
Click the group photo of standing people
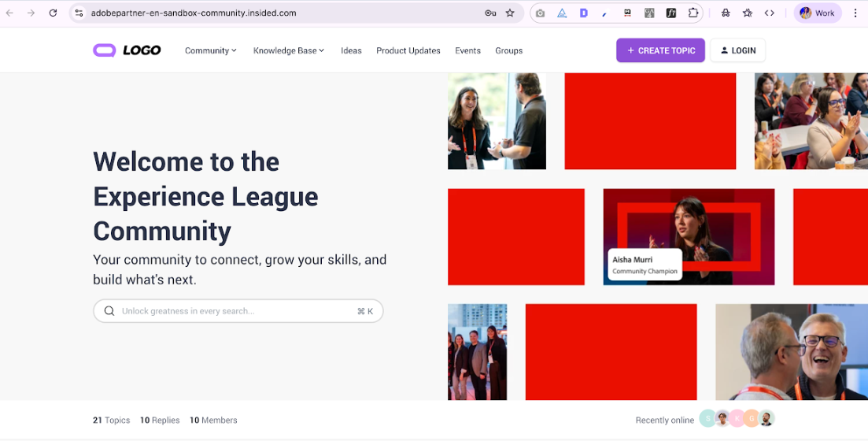[x=477, y=352]
